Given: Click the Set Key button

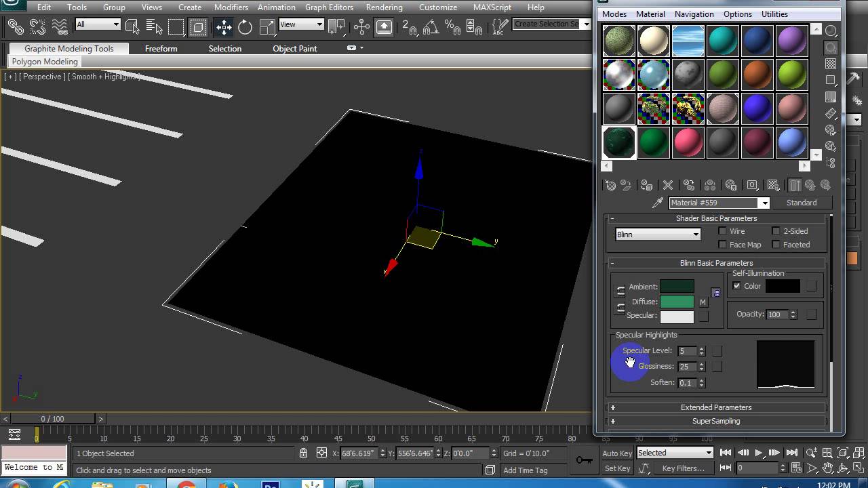Looking at the screenshot, I should click(x=617, y=468).
